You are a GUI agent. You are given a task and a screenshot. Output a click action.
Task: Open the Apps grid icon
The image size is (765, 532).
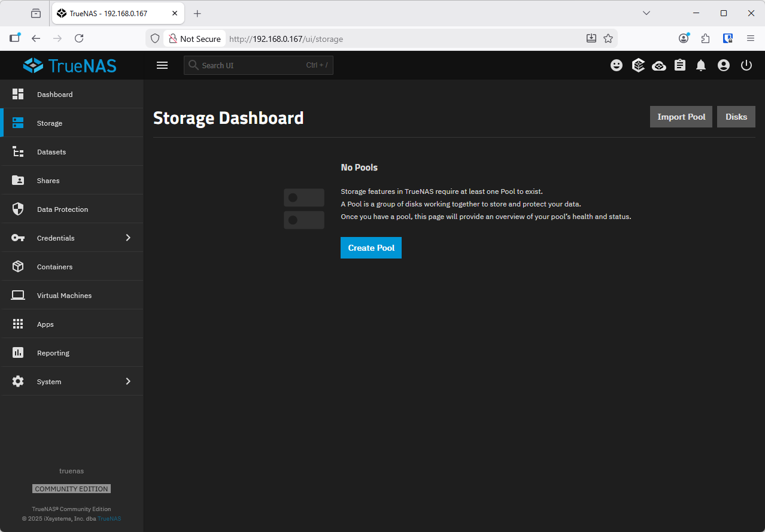click(x=18, y=324)
